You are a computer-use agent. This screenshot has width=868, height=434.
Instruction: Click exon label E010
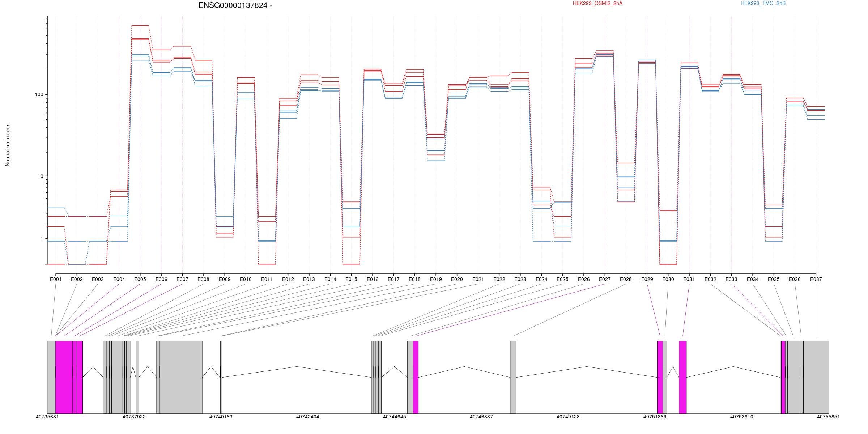[x=246, y=279]
